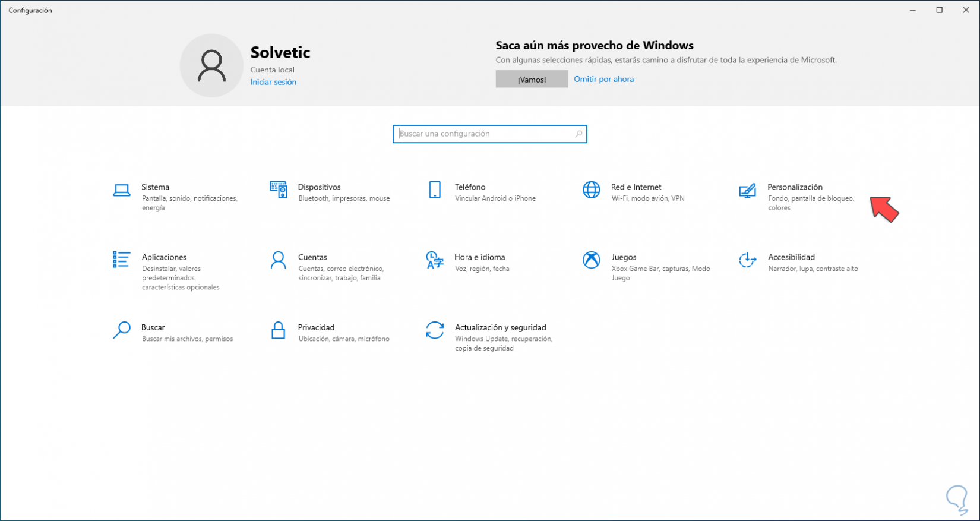
Task: Open the Actualización y seguridad icon
Action: (x=435, y=330)
